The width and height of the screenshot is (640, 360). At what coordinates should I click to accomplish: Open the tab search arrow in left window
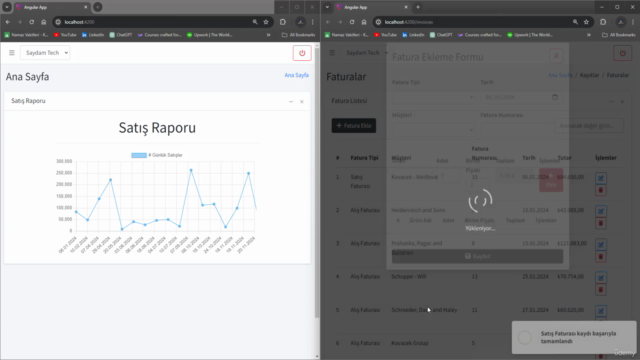7,7
